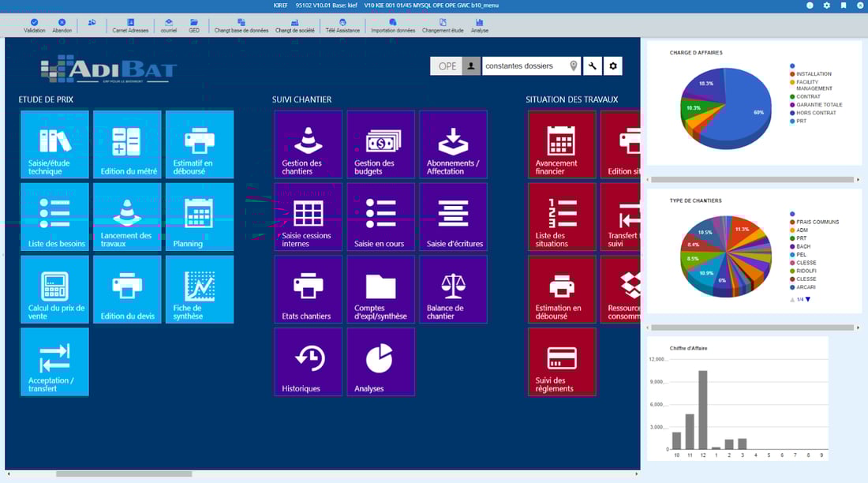Click the Abandon button
868x483 pixels.
pos(63,25)
